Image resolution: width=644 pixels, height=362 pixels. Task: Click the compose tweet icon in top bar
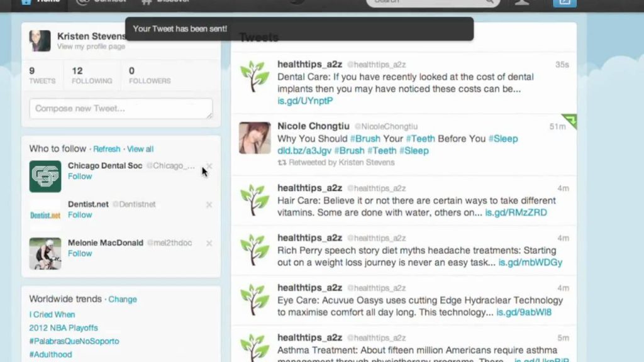pyautogui.click(x=565, y=3)
